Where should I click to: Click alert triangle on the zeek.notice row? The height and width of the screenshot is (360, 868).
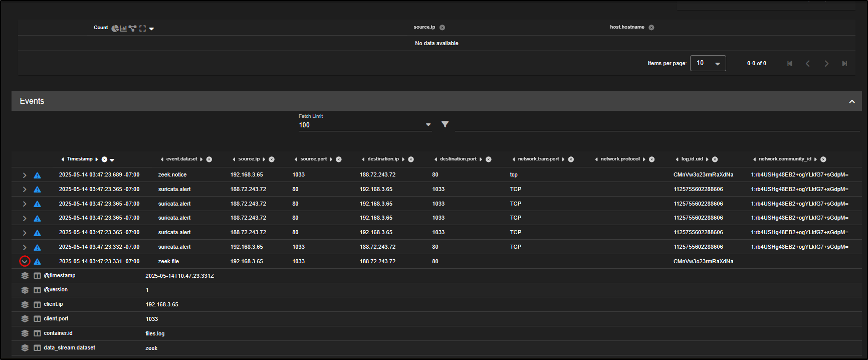tap(37, 175)
